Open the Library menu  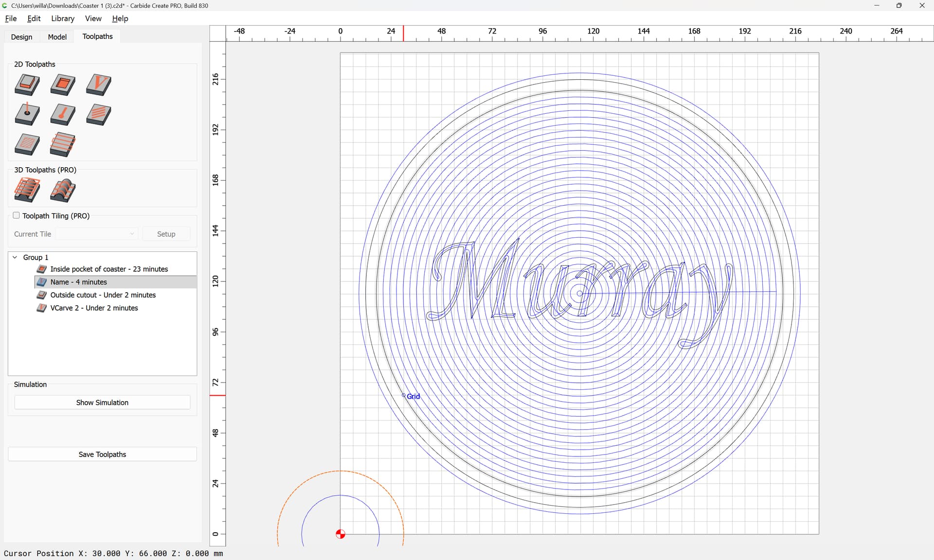pyautogui.click(x=63, y=18)
